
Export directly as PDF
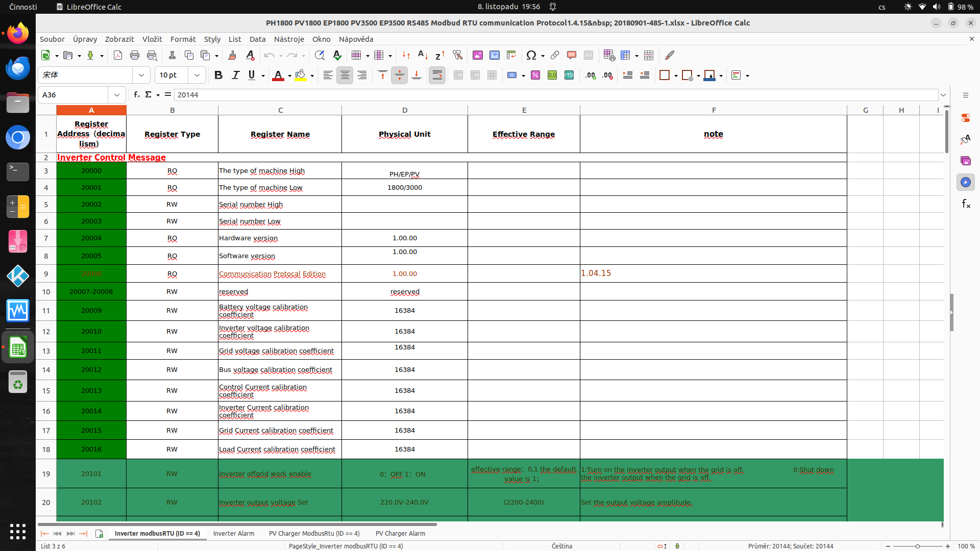(x=118, y=55)
